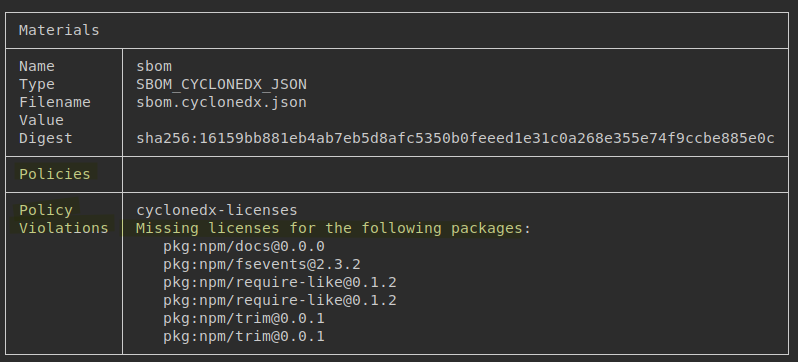This screenshot has height=362, width=798.
Task: Select the cyclonedx-licenses policy name
Action: (217, 210)
